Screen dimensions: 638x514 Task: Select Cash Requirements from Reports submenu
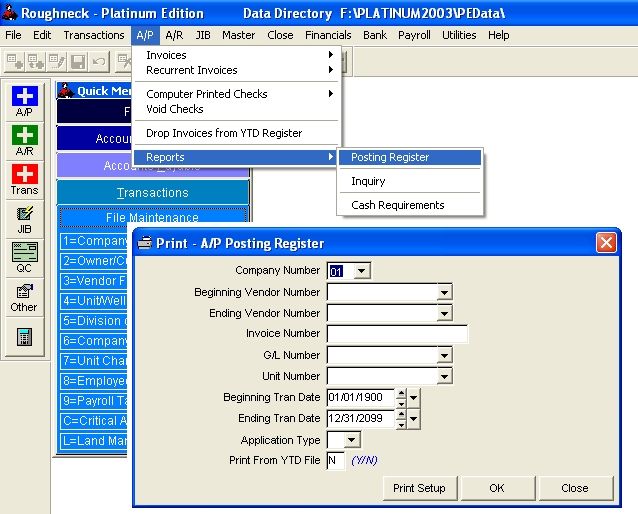pos(397,205)
